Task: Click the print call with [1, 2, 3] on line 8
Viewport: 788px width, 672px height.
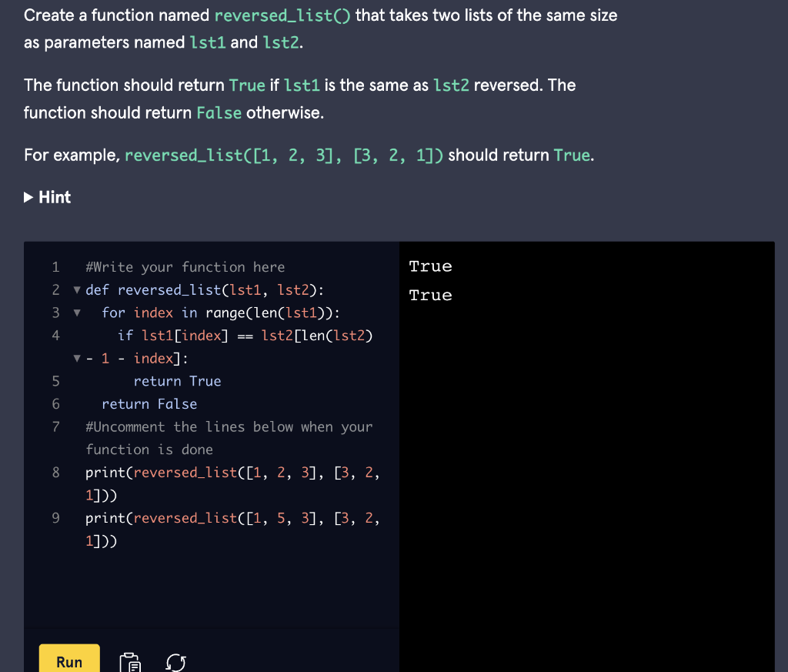Action: (x=232, y=483)
